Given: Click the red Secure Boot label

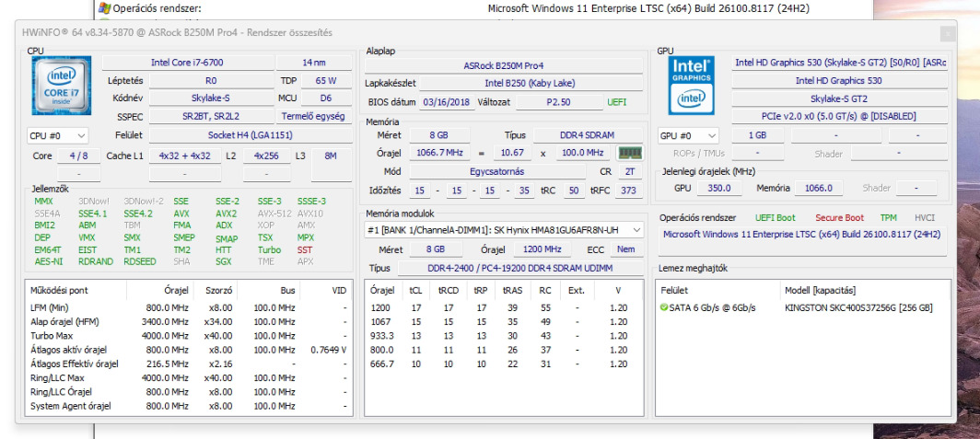Looking at the screenshot, I should click(839, 218).
